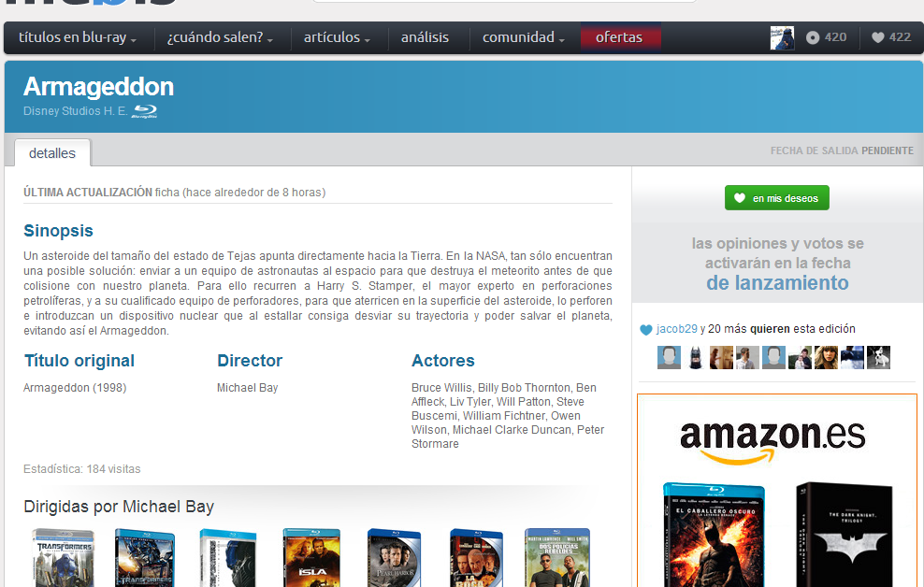Click the 'ÚLTIMA ACTUALIZACIÓN' line
Screen dimensions: 924x587
(175, 193)
